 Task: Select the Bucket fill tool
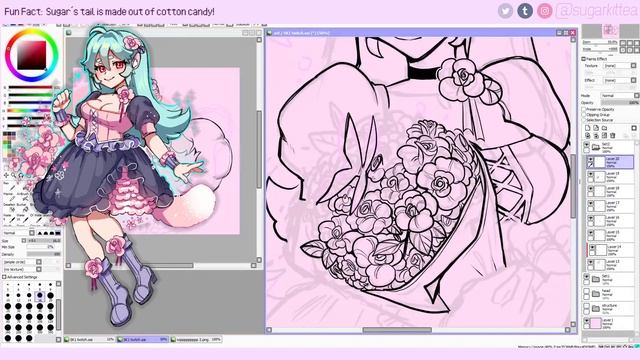point(24,209)
